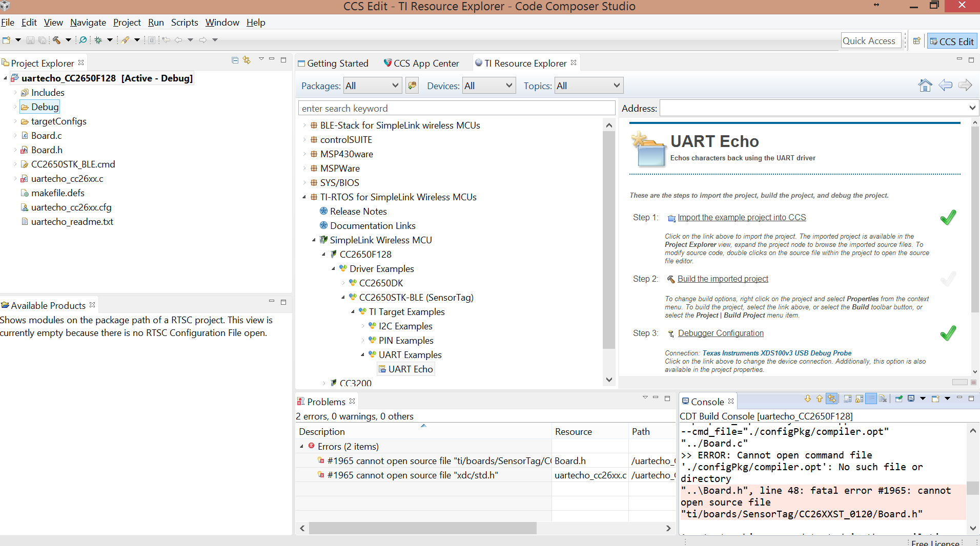Open Project Explorer view menu triangle
Screen dimensions: 980x546
pos(261,59)
